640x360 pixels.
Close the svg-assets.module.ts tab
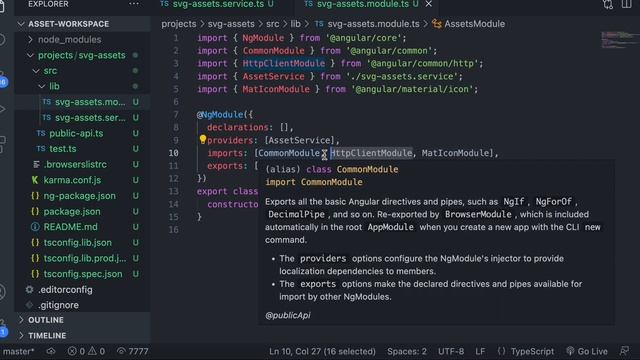429,4
